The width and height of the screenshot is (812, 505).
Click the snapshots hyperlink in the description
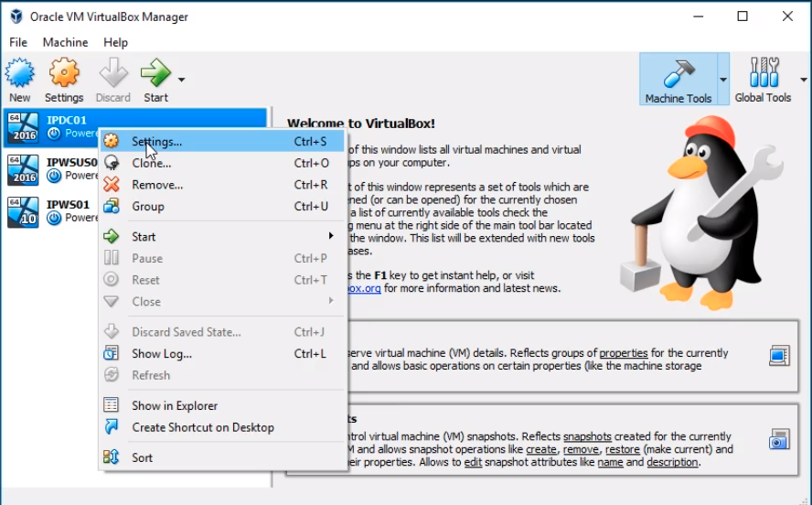(x=588, y=436)
